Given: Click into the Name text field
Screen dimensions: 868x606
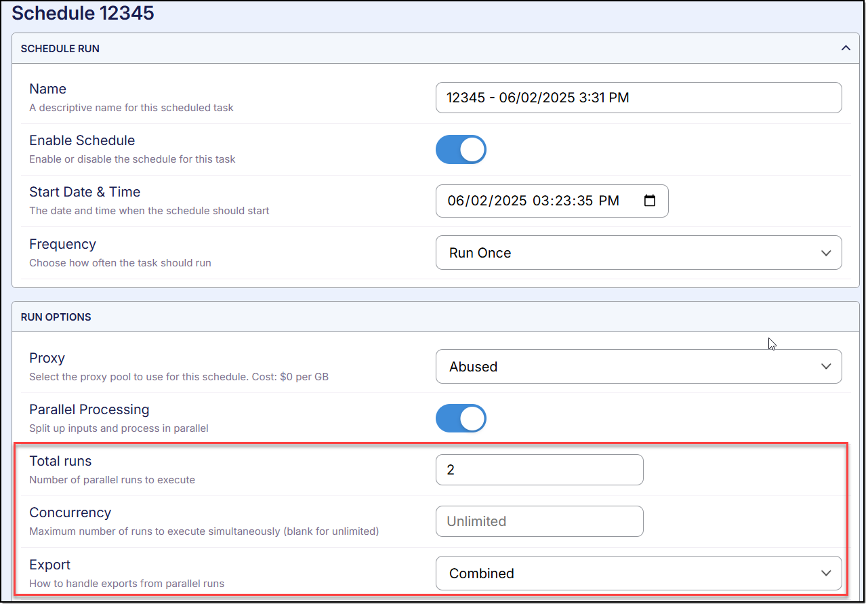Looking at the screenshot, I should click(x=638, y=98).
